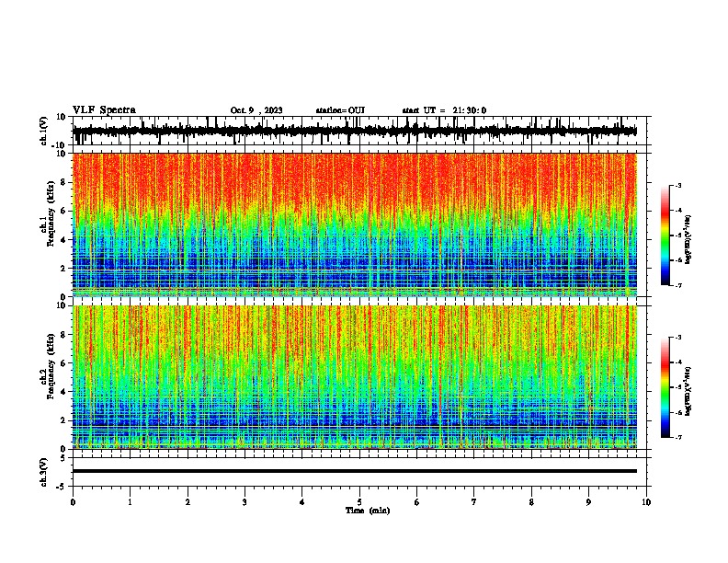Image resolution: width=728 pixels, height=563 pixels.
Task: Click the ch.2 spectrogram color scale bar
Action: pyautogui.click(x=665, y=387)
